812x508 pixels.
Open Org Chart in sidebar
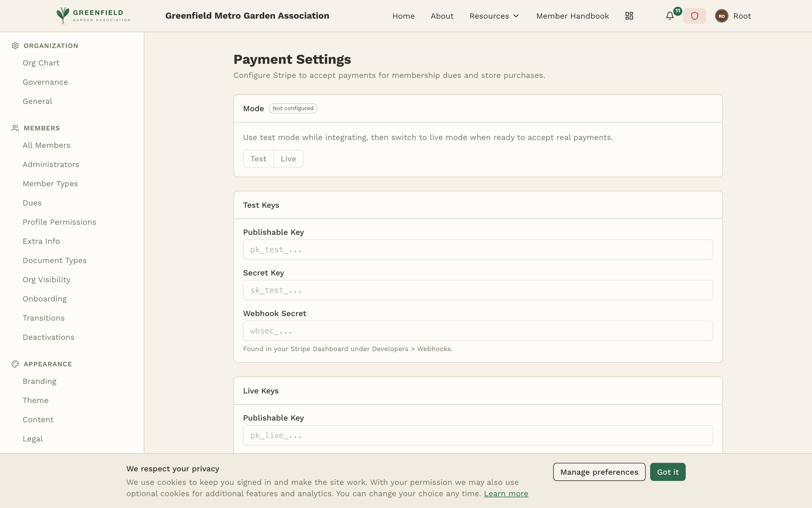(x=41, y=63)
